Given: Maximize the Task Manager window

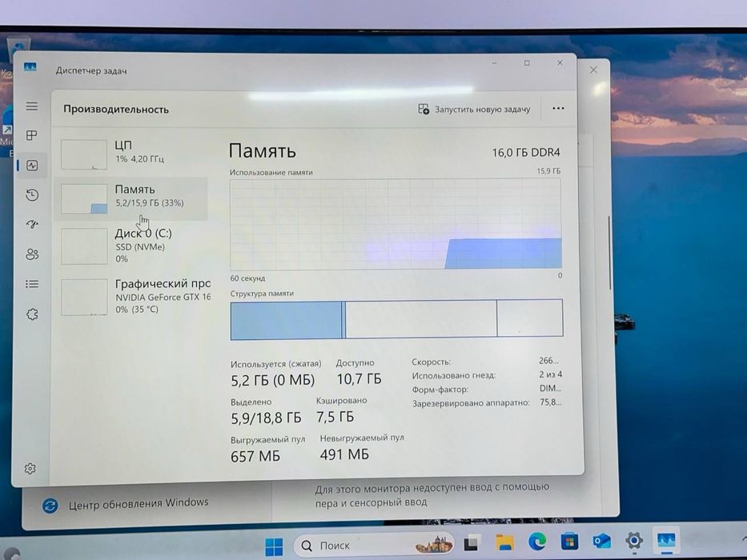Looking at the screenshot, I should (x=527, y=63).
